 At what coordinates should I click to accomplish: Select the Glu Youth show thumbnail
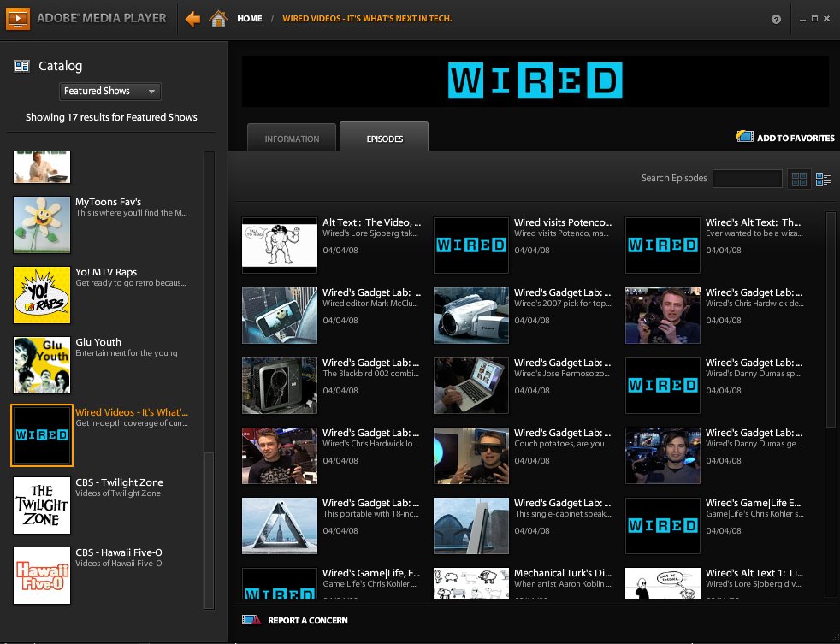(42, 365)
